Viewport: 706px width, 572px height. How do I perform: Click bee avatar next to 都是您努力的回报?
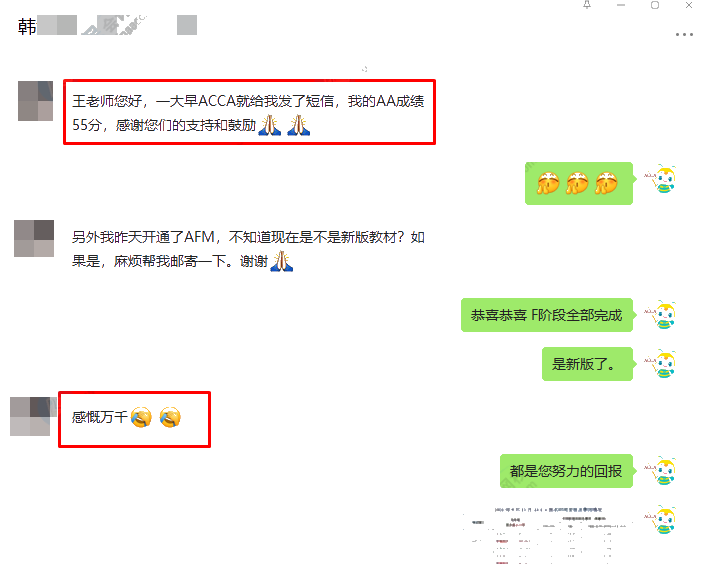coord(661,471)
